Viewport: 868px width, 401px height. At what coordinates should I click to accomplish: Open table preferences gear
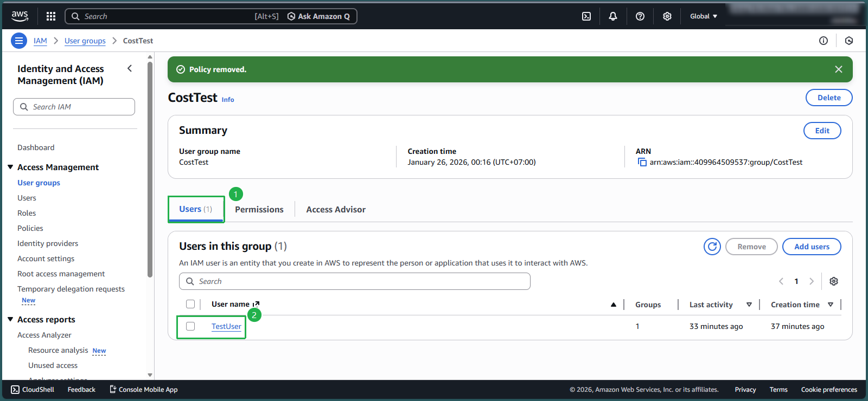click(x=834, y=281)
